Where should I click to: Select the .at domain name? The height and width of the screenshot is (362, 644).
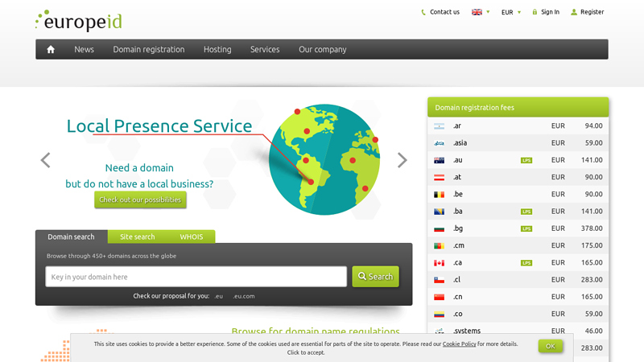[457, 177]
